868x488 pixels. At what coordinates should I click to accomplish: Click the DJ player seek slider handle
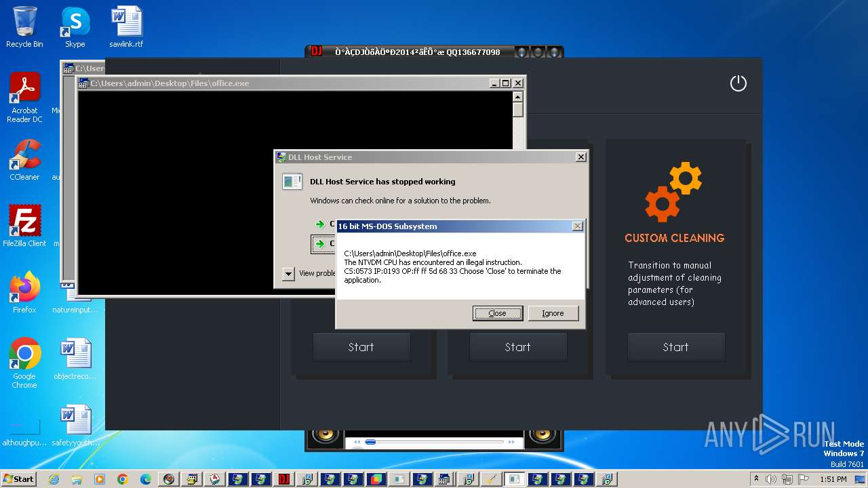click(x=371, y=442)
